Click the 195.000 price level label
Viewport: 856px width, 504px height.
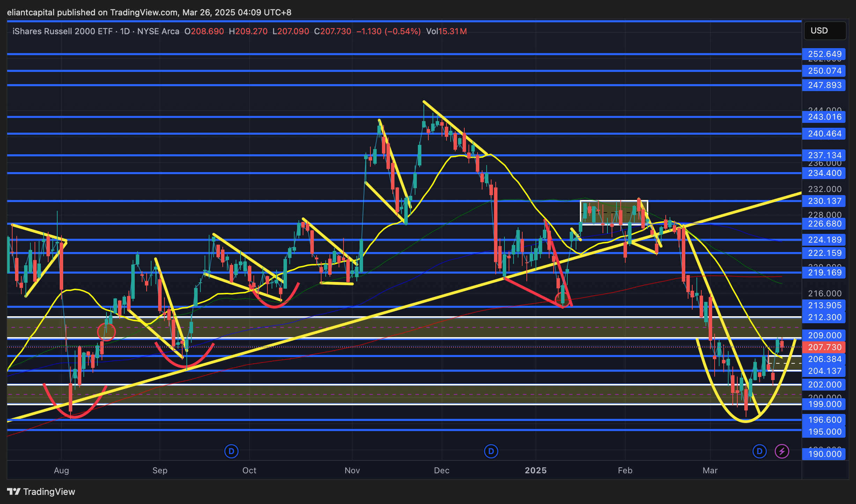824,432
